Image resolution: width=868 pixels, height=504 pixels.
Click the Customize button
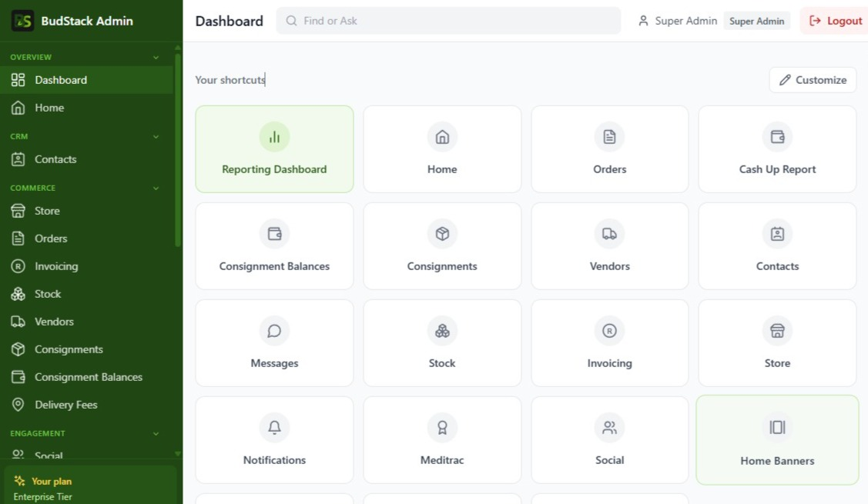[x=813, y=80]
